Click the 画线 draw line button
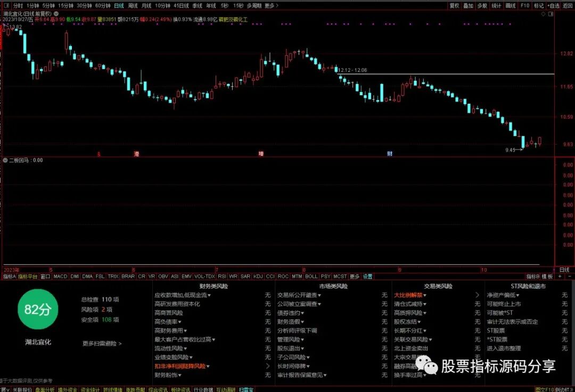The height and width of the screenshot is (392, 575). pos(511,5)
